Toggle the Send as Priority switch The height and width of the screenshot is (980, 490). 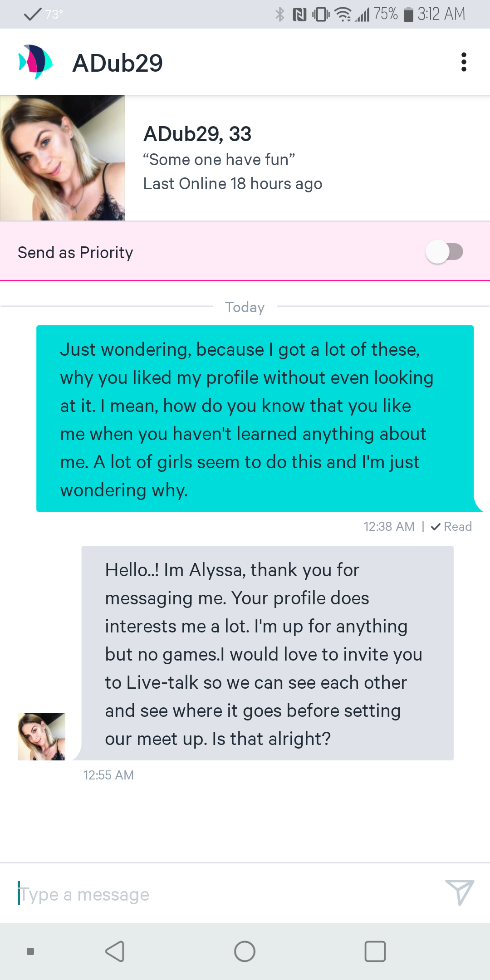coord(444,252)
